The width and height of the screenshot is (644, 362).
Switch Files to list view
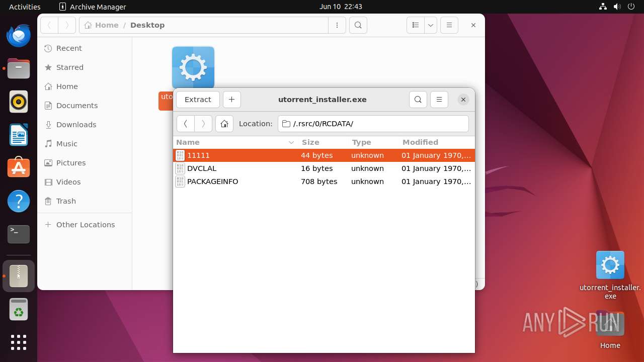click(416, 25)
